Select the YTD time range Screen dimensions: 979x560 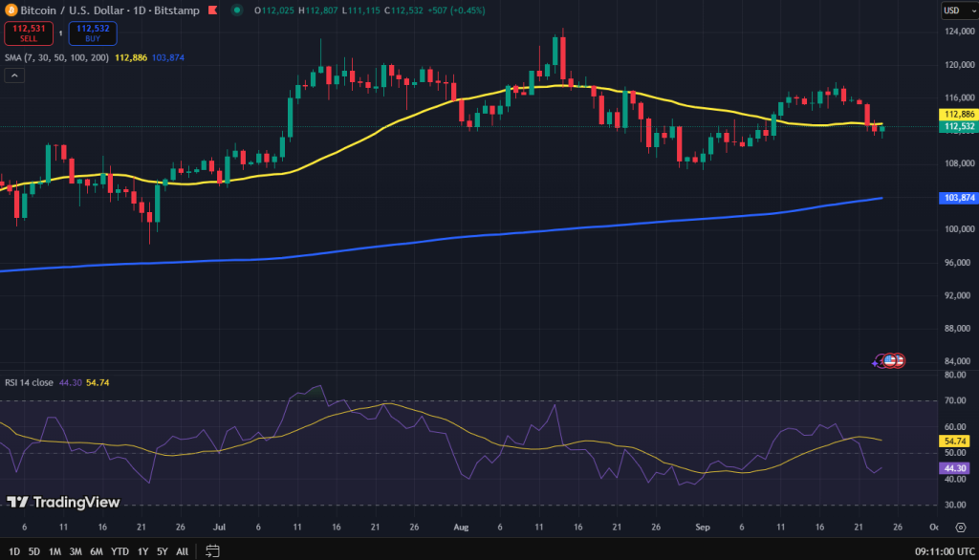[x=120, y=551]
